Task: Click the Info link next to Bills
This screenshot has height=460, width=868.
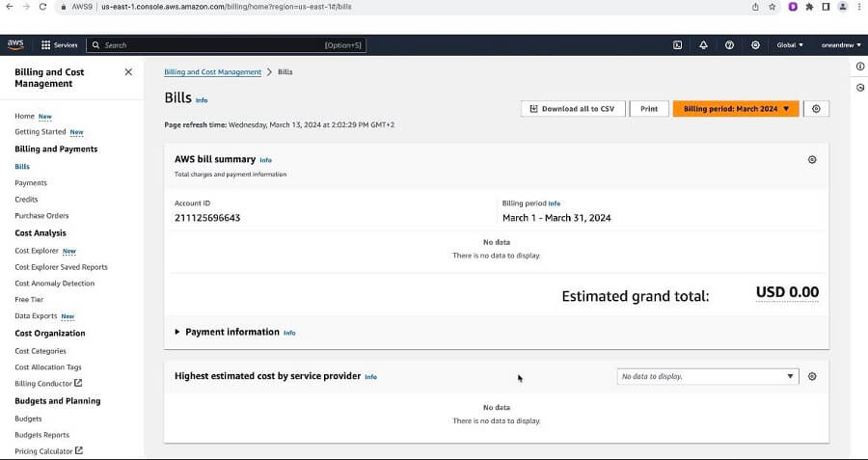Action: coord(202,100)
